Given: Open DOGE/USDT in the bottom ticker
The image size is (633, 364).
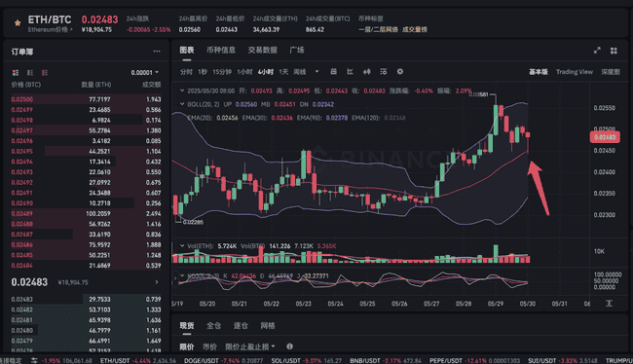Looking at the screenshot, I should click(223, 360).
